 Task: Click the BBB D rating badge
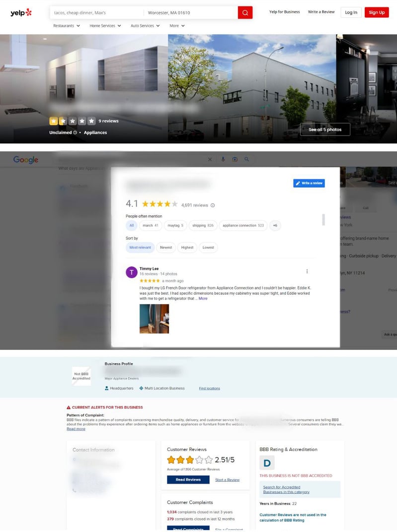pyautogui.click(x=267, y=463)
